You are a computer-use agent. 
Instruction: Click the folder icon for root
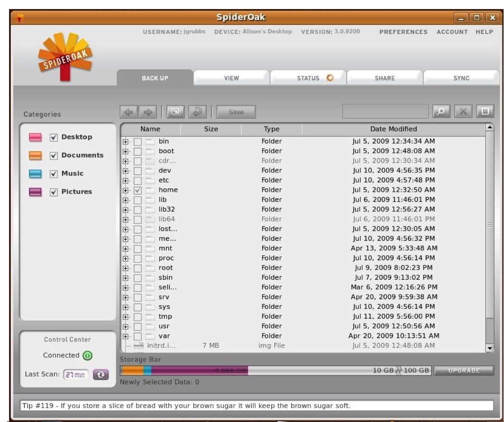click(x=150, y=268)
